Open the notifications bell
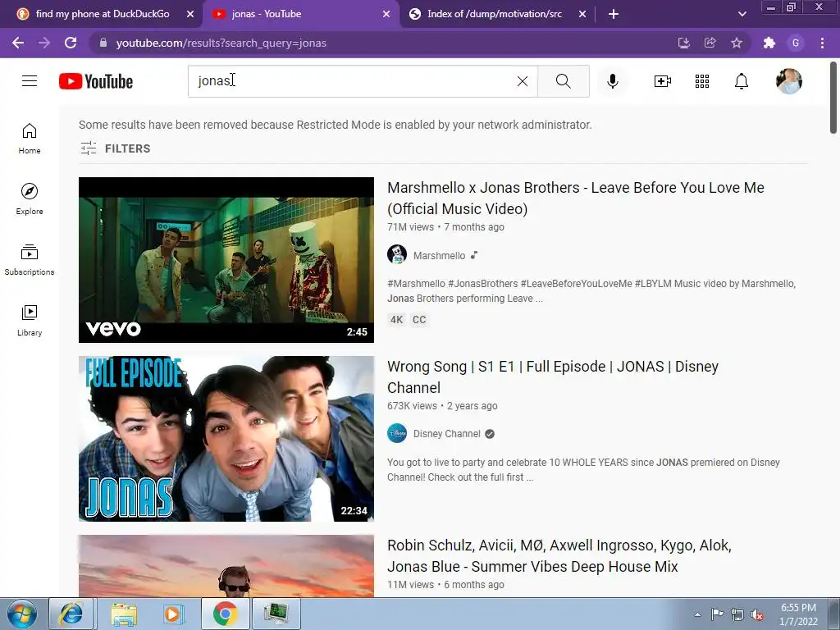This screenshot has height=630, width=840. tap(742, 81)
